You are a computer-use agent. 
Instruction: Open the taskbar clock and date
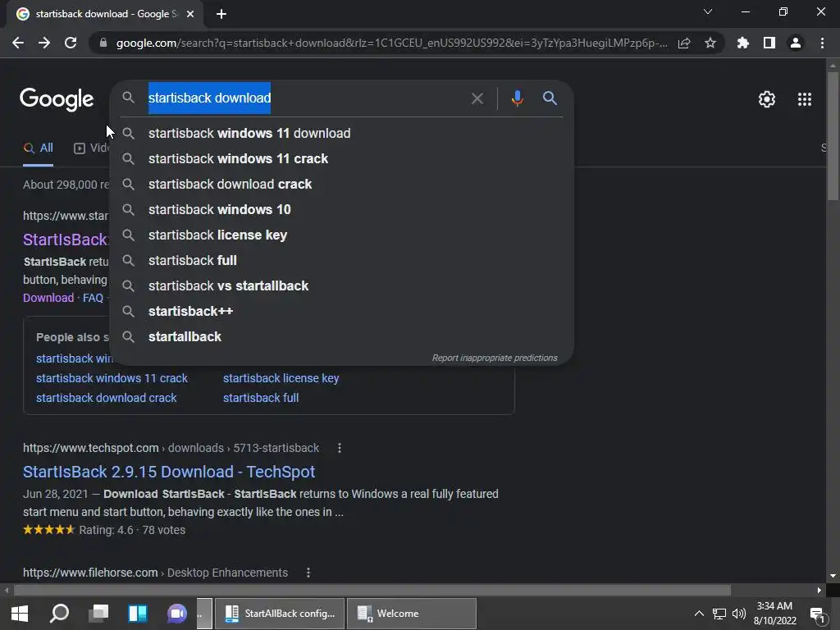tap(775, 614)
